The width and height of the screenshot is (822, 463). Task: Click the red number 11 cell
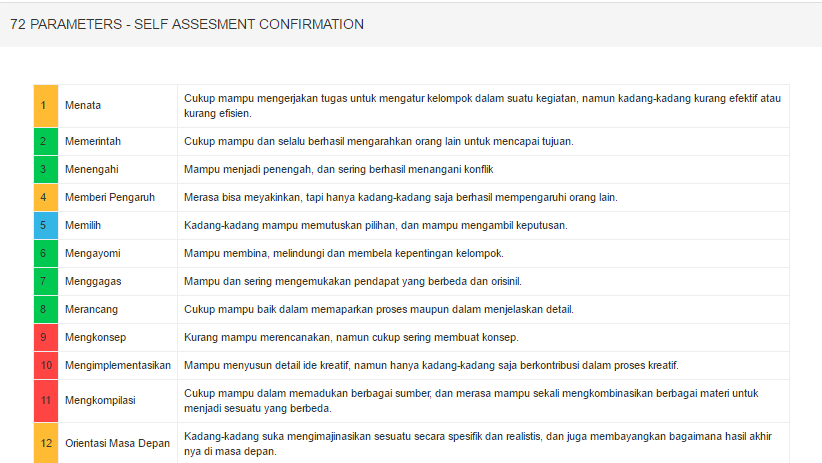click(46, 401)
